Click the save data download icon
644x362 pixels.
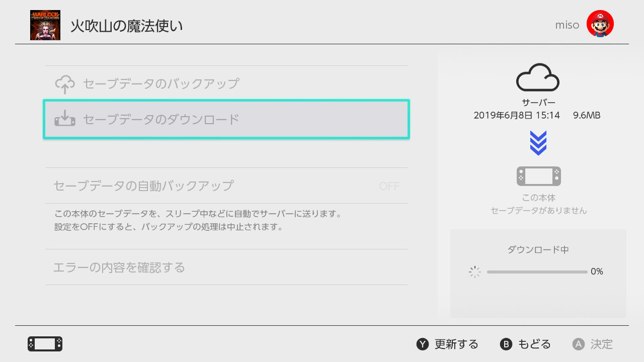tap(65, 119)
